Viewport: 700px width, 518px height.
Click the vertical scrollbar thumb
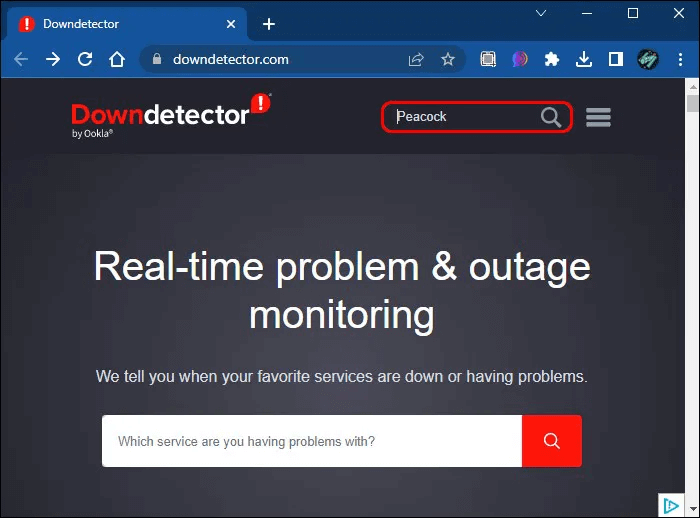click(x=693, y=103)
